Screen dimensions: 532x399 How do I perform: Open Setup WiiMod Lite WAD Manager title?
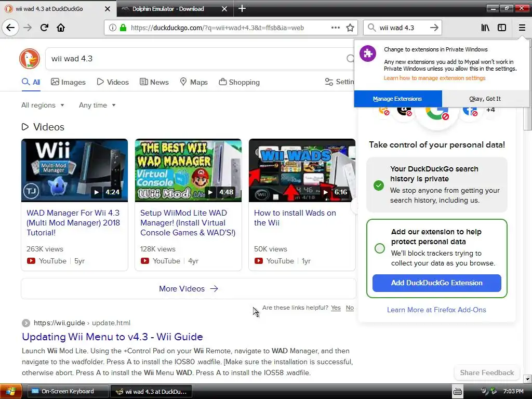[x=188, y=223]
